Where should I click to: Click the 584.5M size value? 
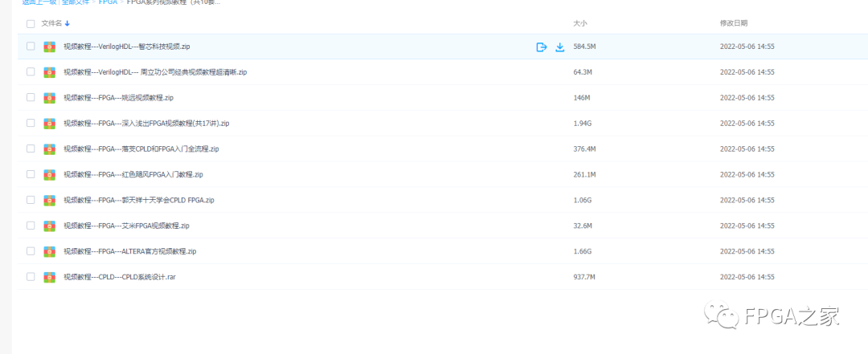(584, 47)
